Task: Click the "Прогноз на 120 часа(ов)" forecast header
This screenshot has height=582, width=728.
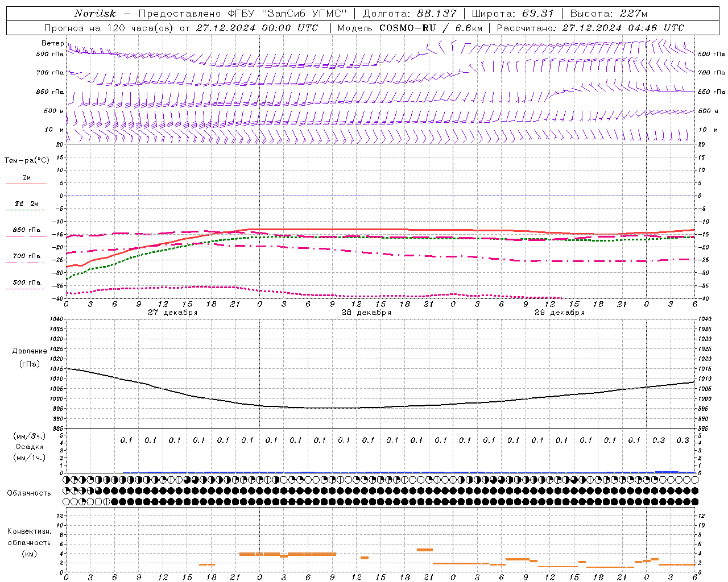Action: pyautogui.click(x=109, y=28)
